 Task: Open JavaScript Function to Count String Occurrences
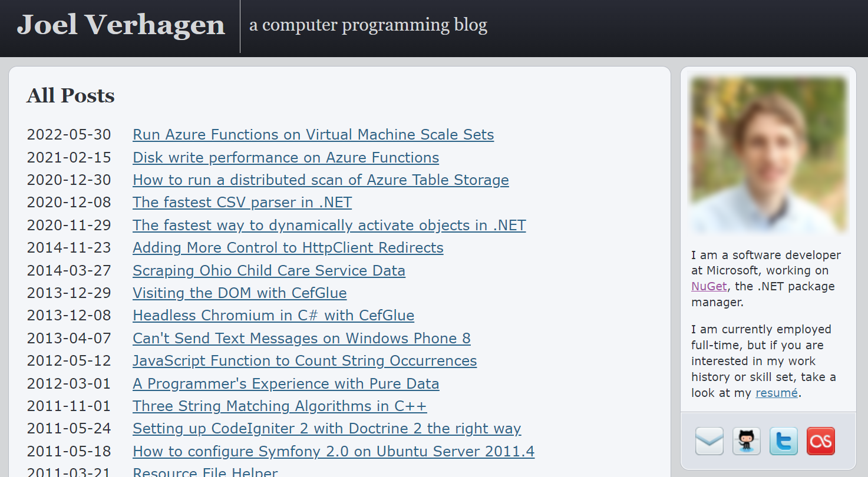pyautogui.click(x=305, y=361)
